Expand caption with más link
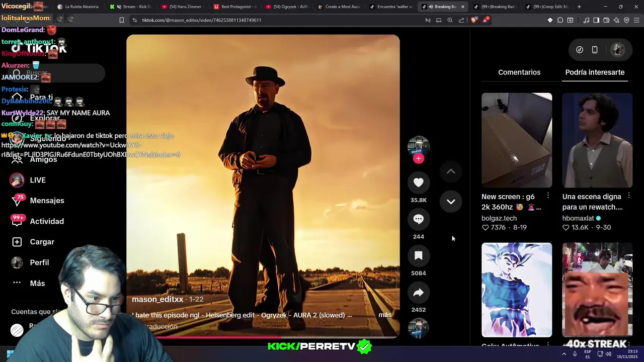644x362 pixels. tap(385, 315)
